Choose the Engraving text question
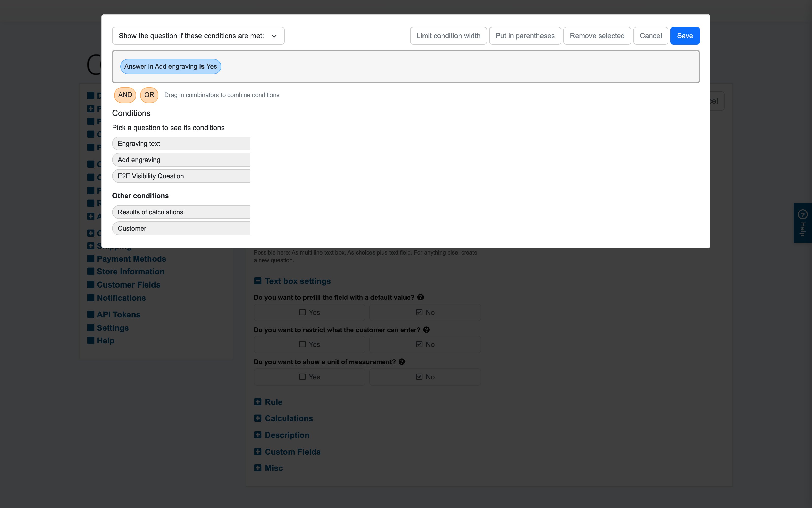The image size is (812, 508). tap(181, 144)
